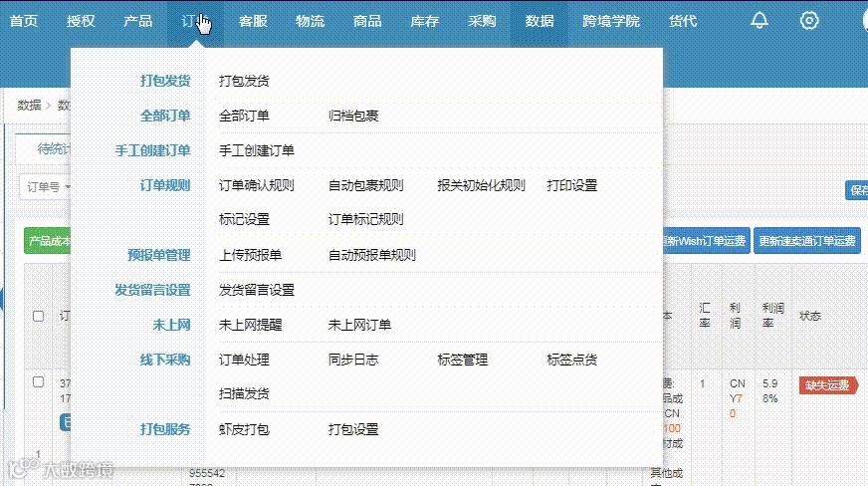Open 未上网订单 menu entry
The height and width of the screenshot is (486, 868).
point(359,325)
